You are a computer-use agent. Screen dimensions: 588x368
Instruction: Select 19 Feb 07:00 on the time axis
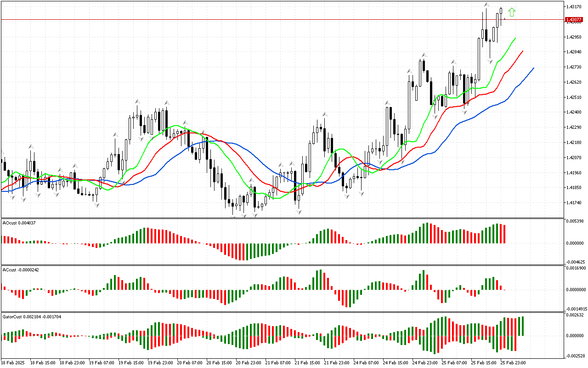click(101, 363)
